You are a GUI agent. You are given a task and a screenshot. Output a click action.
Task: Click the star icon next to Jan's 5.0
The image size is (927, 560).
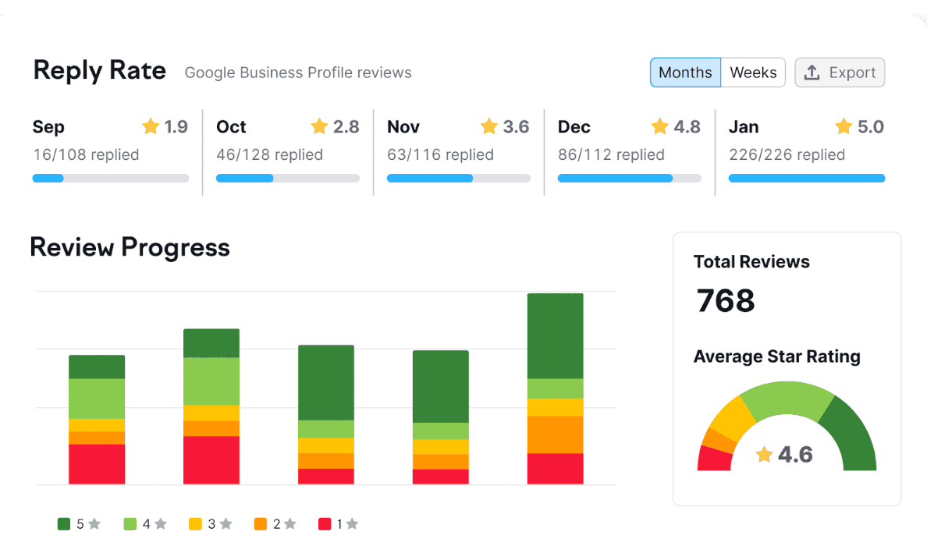coord(843,126)
